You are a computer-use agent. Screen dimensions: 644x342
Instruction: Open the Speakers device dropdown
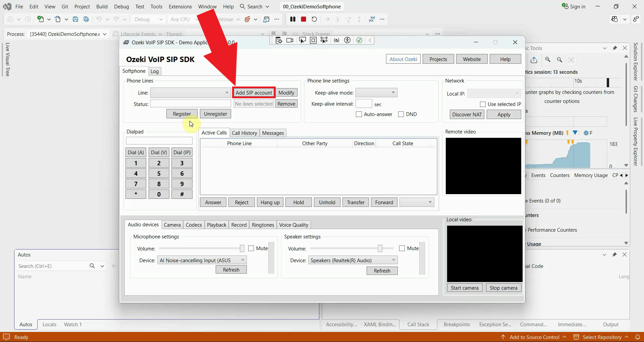coord(353,260)
